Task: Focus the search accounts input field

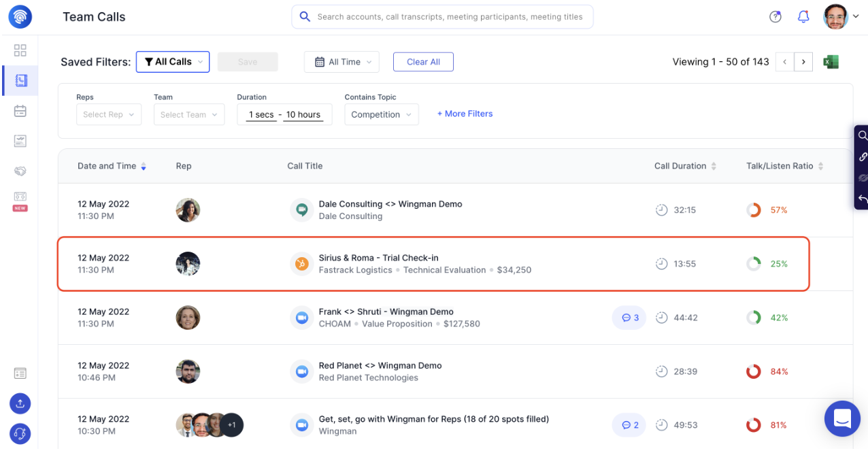Action: pyautogui.click(x=442, y=17)
